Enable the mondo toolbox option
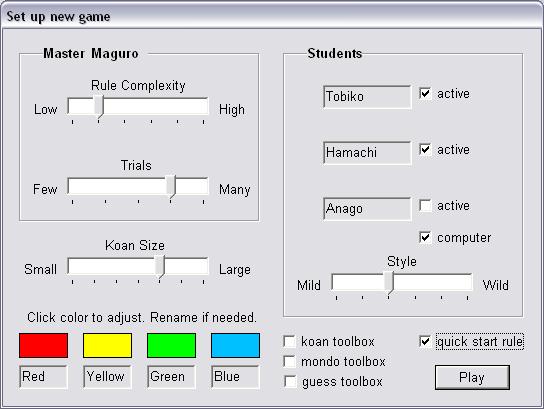544x409 pixels. 289,361
